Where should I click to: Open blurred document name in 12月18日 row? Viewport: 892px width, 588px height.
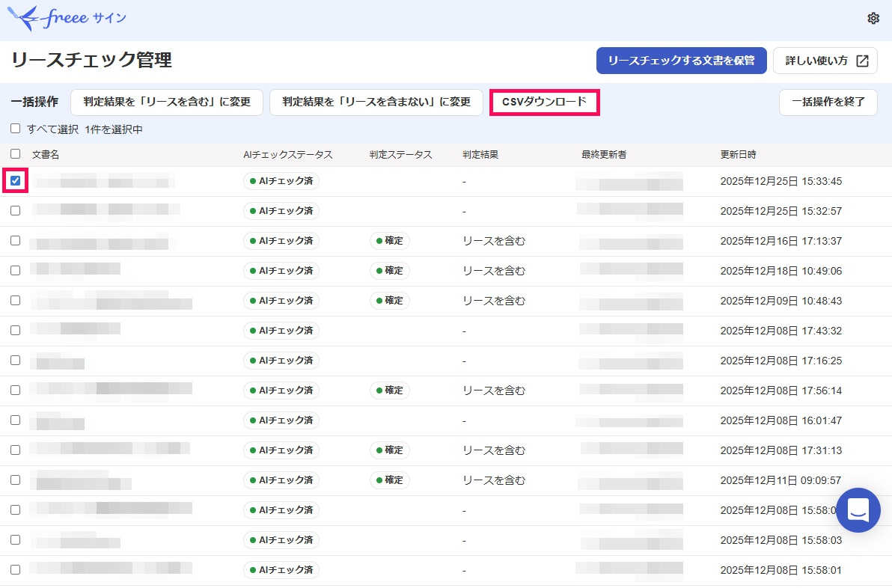(x=76, y=269)
